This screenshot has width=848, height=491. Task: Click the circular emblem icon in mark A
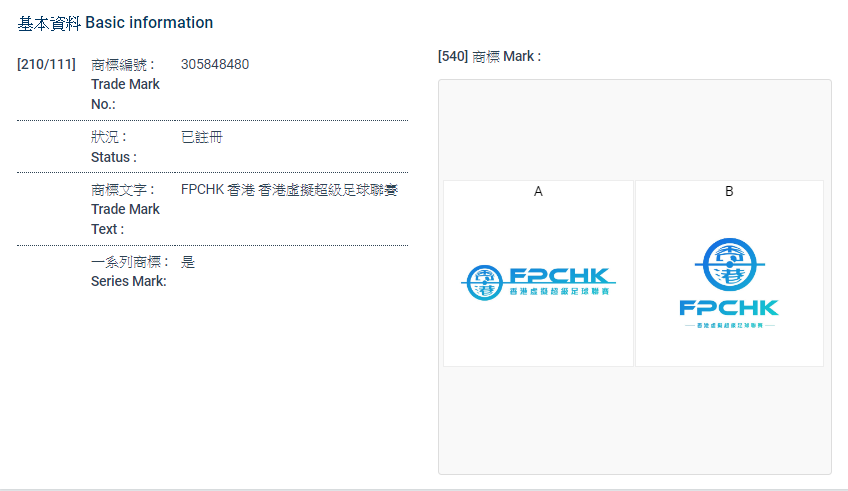(485, 282)
